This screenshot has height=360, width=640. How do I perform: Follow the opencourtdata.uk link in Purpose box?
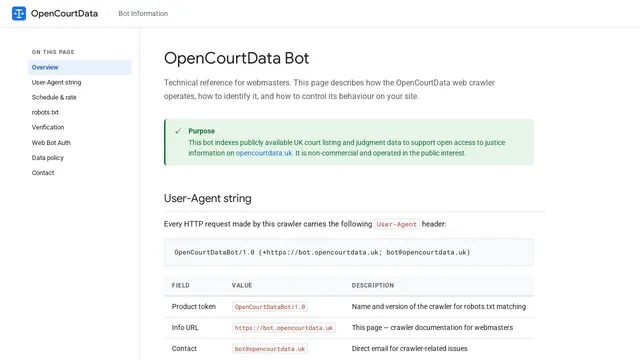coord(264,153)
